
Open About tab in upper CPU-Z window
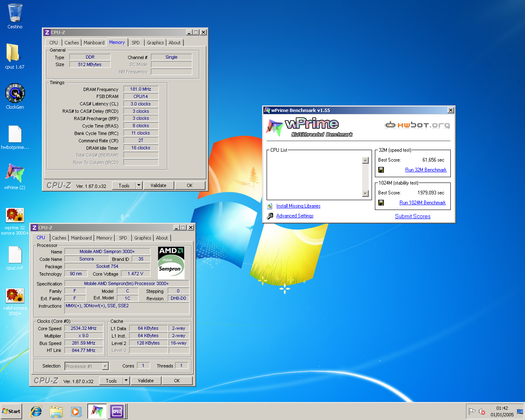coord(175,43)
